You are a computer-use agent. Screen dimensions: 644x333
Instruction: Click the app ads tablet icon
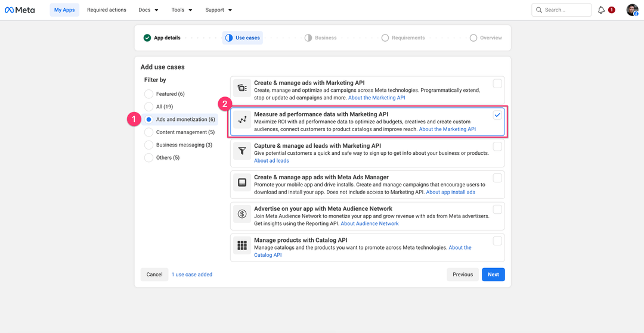(x=242, y=182)
